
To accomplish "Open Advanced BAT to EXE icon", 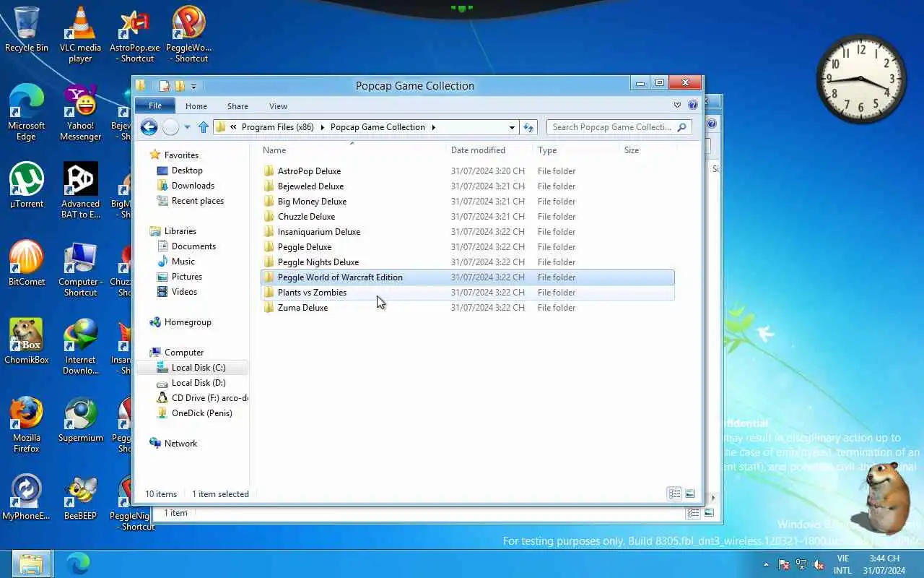I will pyautogui.click(x=80, y=191).
